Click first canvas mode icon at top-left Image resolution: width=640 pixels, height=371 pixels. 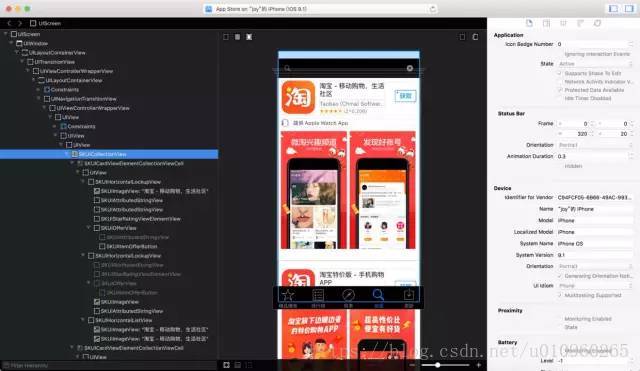pos(226,37)
